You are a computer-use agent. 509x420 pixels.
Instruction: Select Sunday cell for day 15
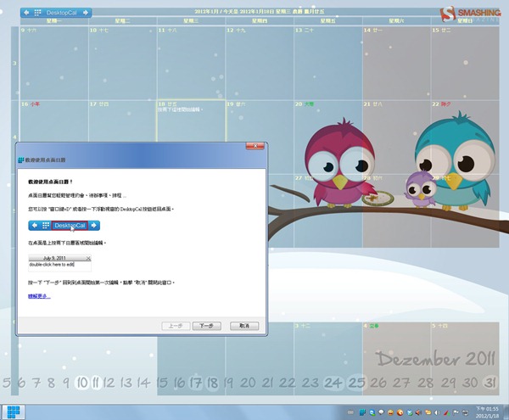pyautogui.click(x=465, y=63)
